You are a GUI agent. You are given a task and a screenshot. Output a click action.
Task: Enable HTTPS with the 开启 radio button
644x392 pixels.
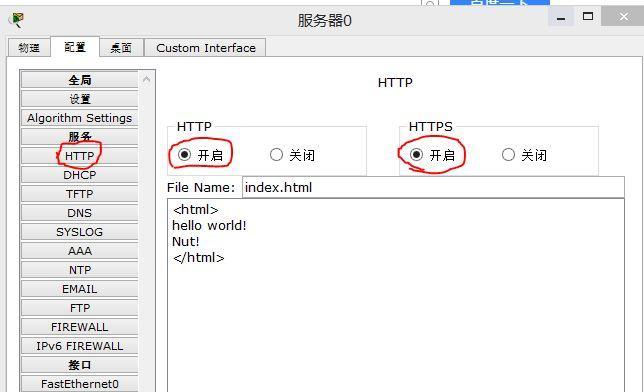[x=416, y=154]
